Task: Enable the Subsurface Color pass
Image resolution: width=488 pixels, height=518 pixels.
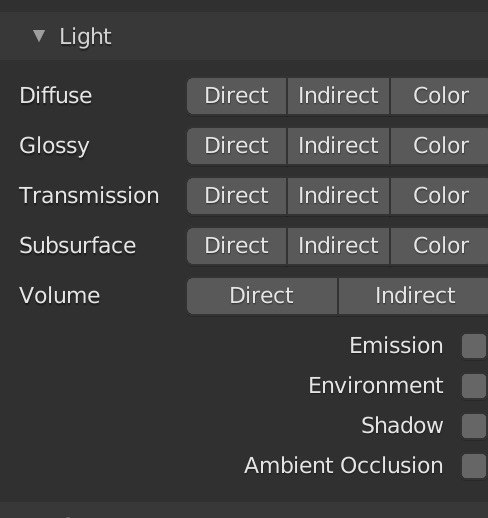Action: point(439,246)
